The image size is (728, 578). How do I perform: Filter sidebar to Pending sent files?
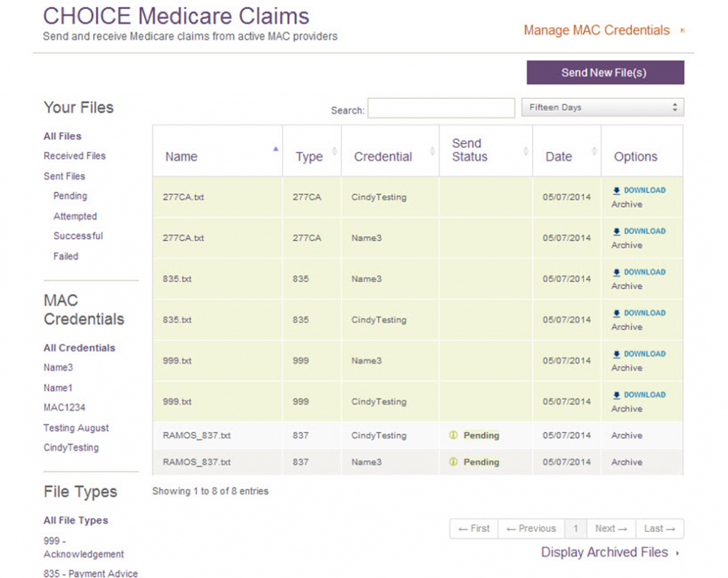click(x=70, y=196)
